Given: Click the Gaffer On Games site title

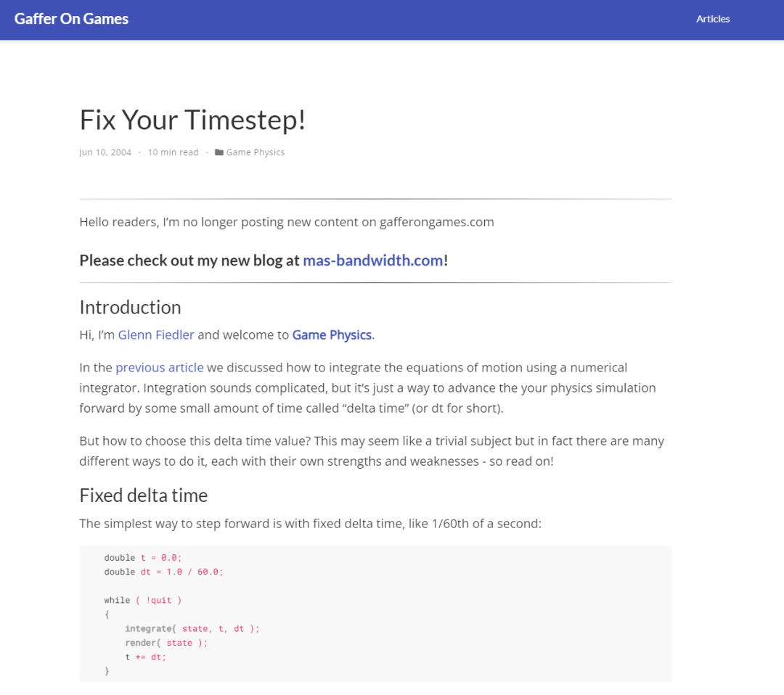Looking at the screenshot, I should tap(71, 19).
